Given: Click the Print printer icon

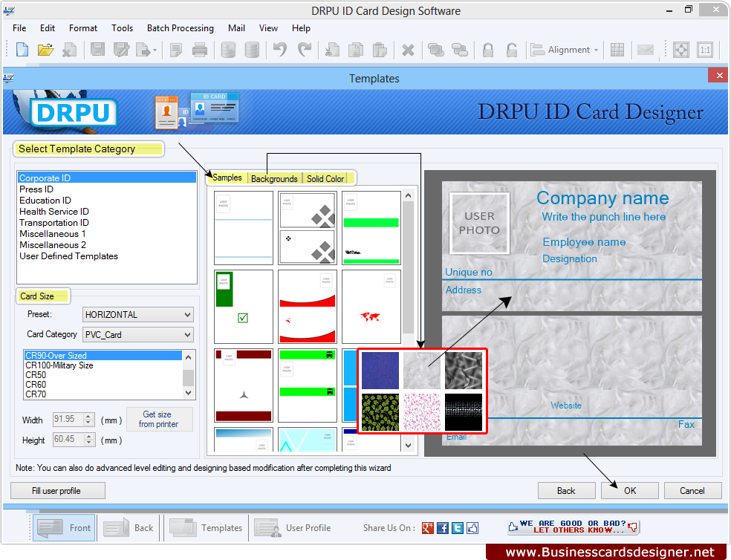Looking at the screenshot, I should 200,50.
